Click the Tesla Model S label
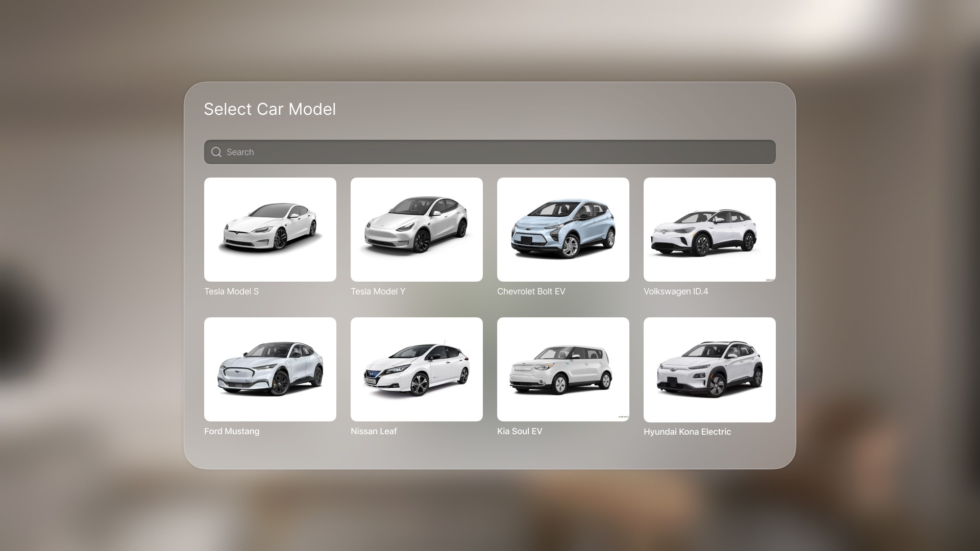 231,291
